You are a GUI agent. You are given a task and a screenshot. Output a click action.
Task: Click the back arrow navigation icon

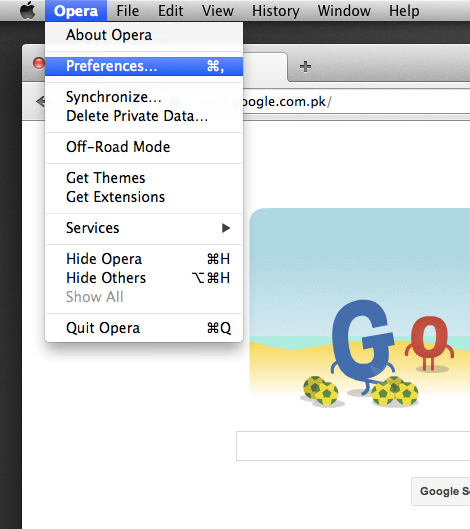coord(41,101)
